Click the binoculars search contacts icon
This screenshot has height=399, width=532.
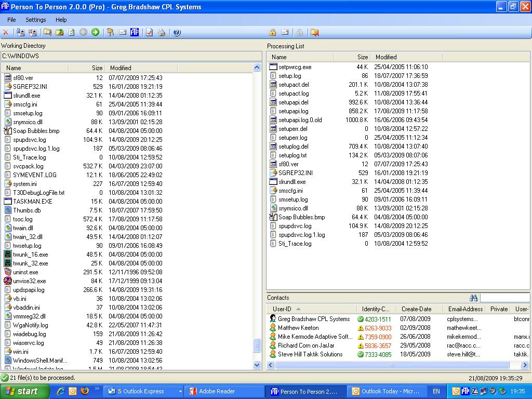click(x=473, y=298)
